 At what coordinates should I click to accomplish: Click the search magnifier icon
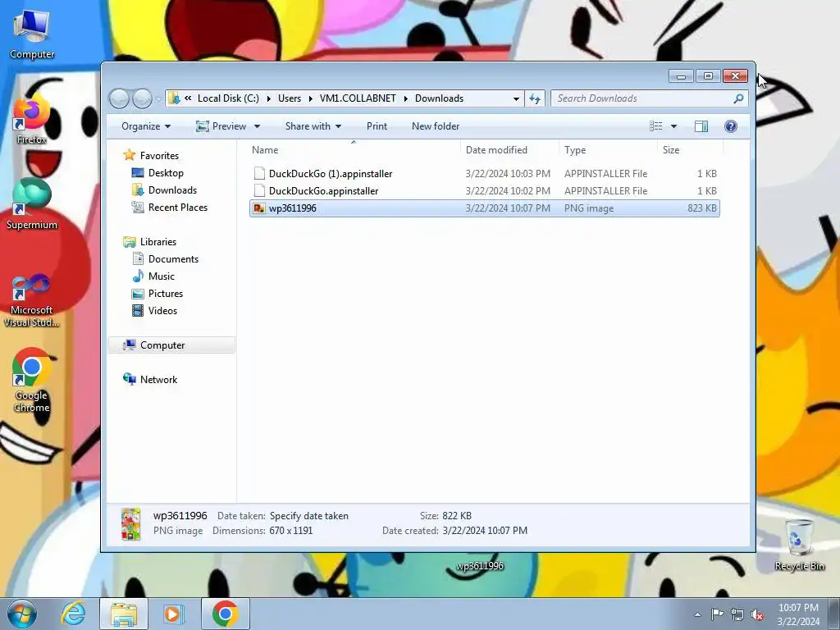(x=738, y=98)
